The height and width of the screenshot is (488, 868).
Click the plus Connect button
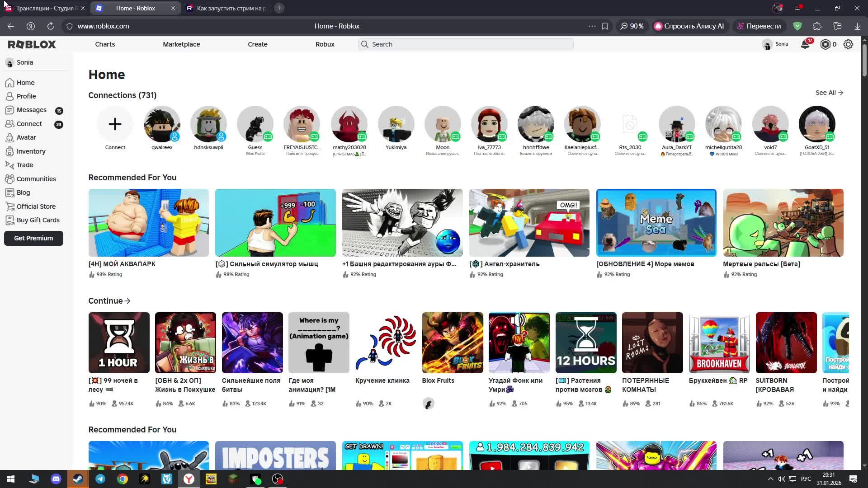115,124
